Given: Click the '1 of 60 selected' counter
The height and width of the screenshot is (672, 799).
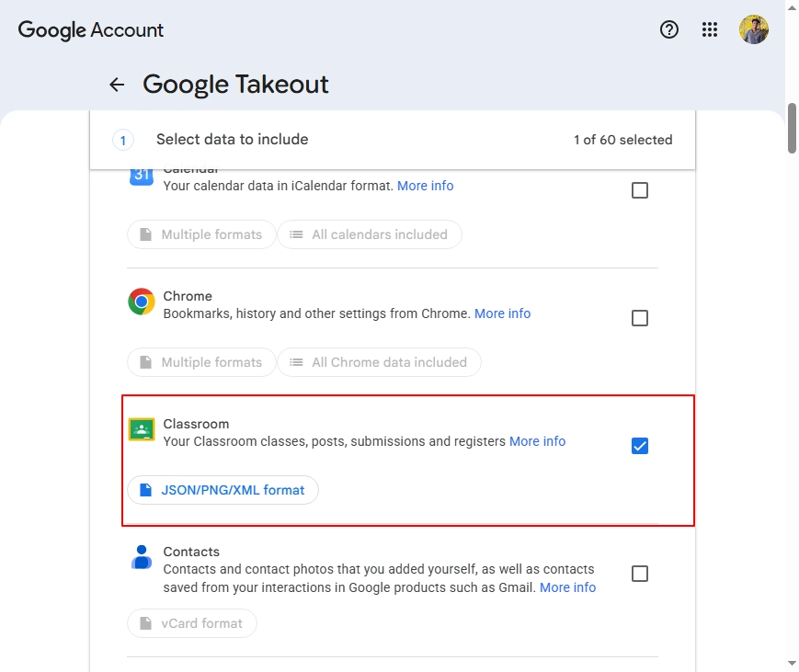Looking at the screenshot, I should 622,140.
